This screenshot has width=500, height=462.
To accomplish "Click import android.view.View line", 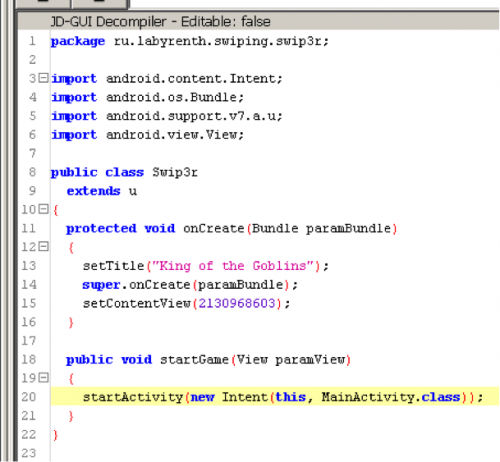I will tap(148, 135).
